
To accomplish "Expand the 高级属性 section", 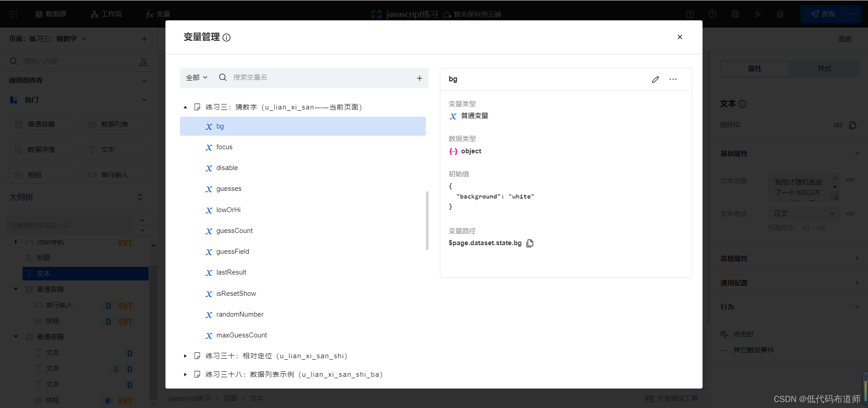I will 857,259.
